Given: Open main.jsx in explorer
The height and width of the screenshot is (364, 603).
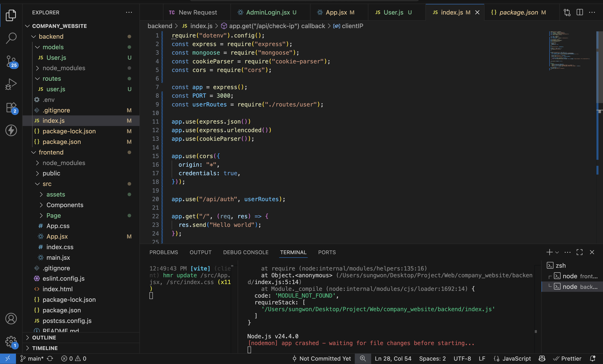Looking at the screenshot, I should click(x=81, y=257).
